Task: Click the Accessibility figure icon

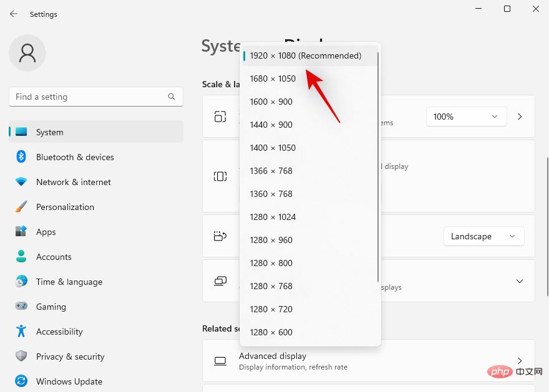Action: point(21,332)
